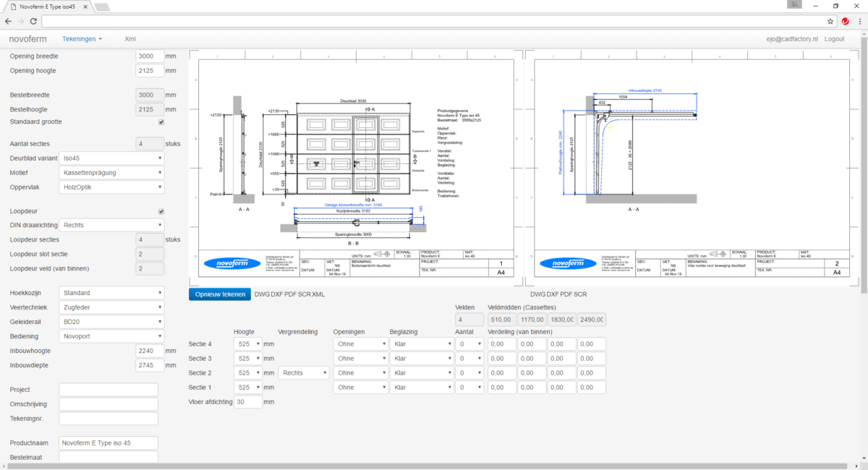Click the Opening hoogte input field
The image size is (868, 470).
point(150,70)
